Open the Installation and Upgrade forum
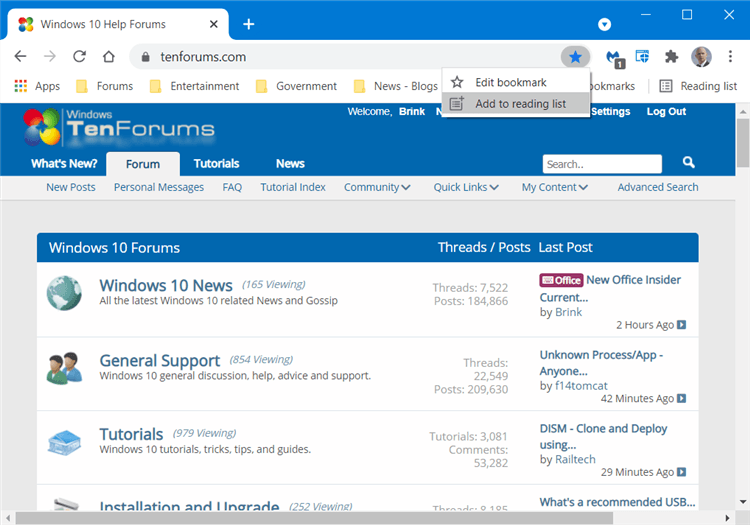The image size is (750, 525). pyautogui.click(x=189, y=505)
